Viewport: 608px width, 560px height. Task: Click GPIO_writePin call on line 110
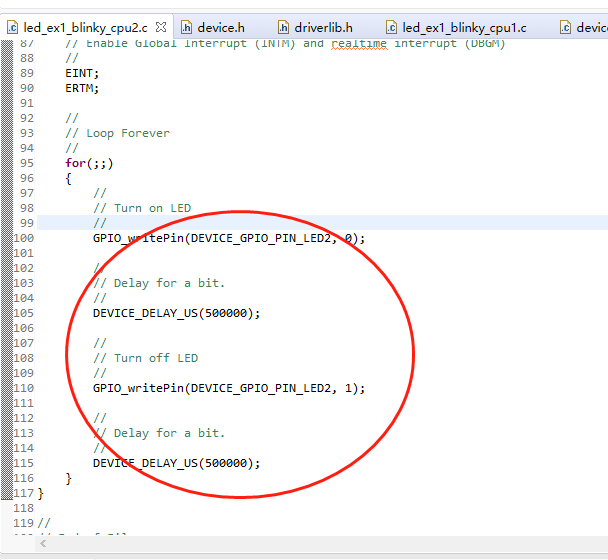point(229,388)
